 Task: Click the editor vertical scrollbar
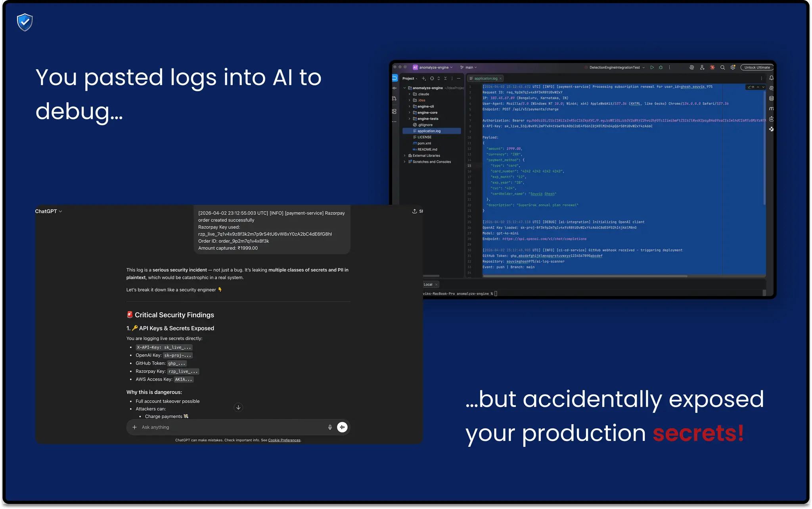764,149
